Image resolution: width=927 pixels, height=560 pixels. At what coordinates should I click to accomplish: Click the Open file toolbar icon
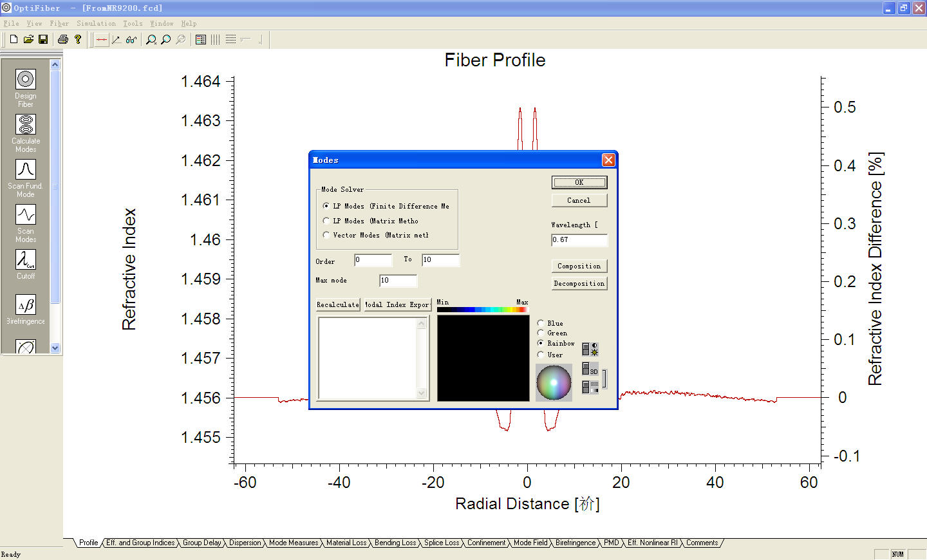[28, 39]
